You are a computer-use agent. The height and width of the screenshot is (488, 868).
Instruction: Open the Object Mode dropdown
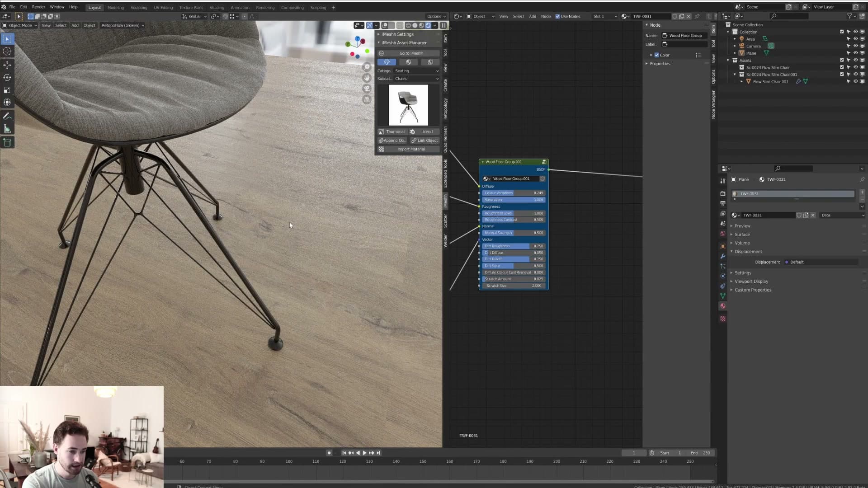pyautogui.click(x=20, y=25)
